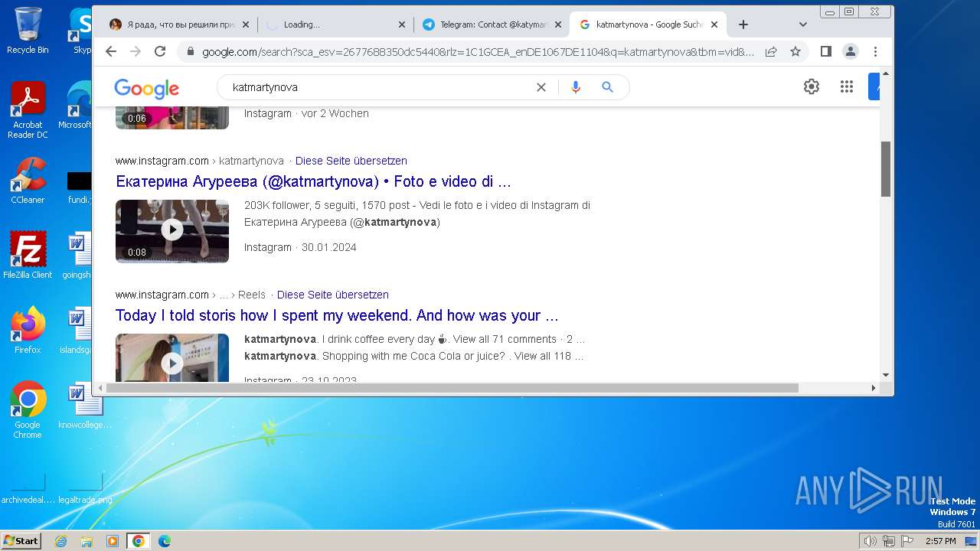
Task: Open Action Center flag tray icon
Action: tap(907, 541)
